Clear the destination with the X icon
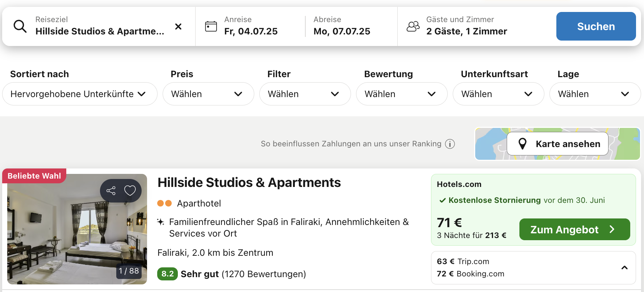Screen dimensions: 644x292 pos(178,26)
